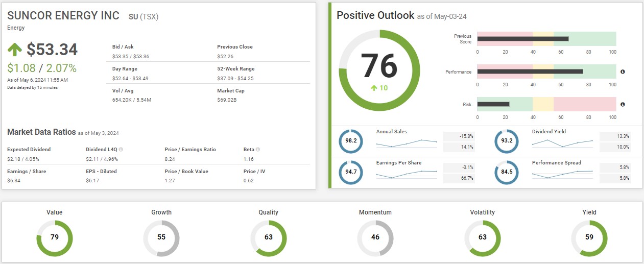Click the Energy sector label
The height and width of the screenshot is (264, 644).
point(16,28)
